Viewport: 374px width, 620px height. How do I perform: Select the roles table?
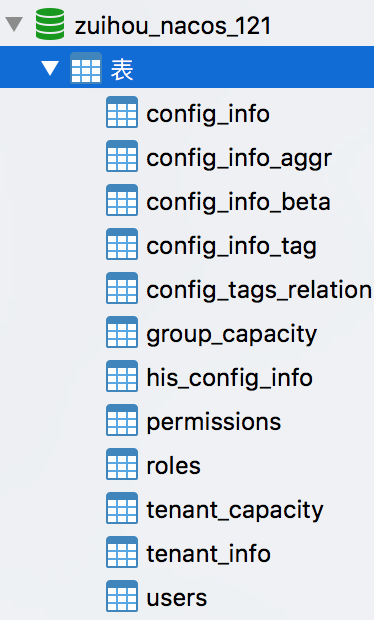174,466
